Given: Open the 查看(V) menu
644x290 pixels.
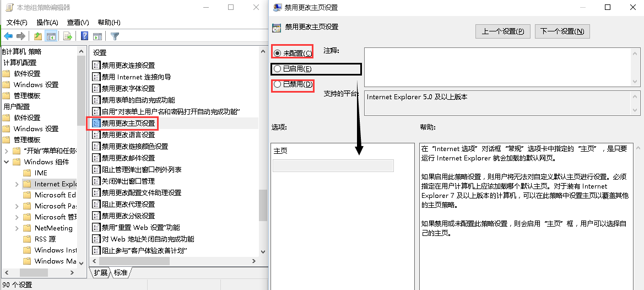Looking at the screenshot, I should (x=78, y=22).
